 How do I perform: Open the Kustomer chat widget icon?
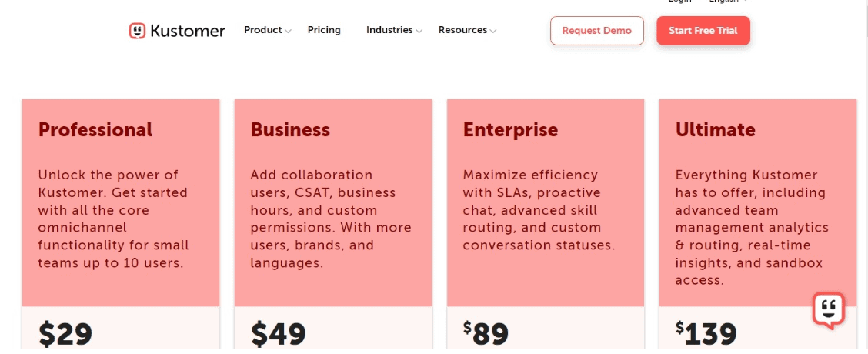[829, 311]
